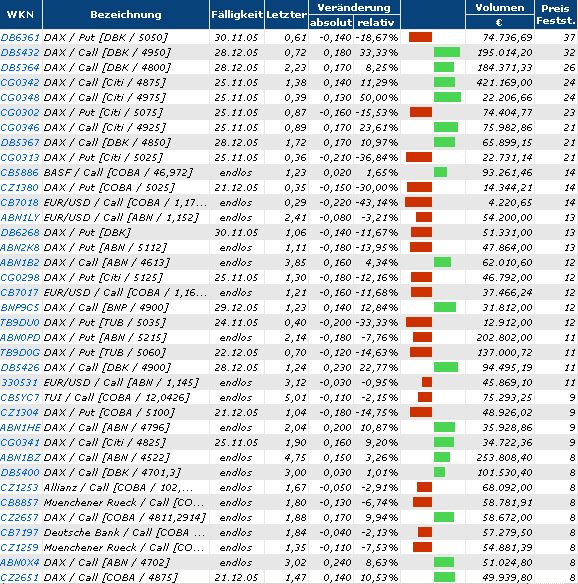
Task: Select volume value 253.808,40
Action: tap(504, 457)
